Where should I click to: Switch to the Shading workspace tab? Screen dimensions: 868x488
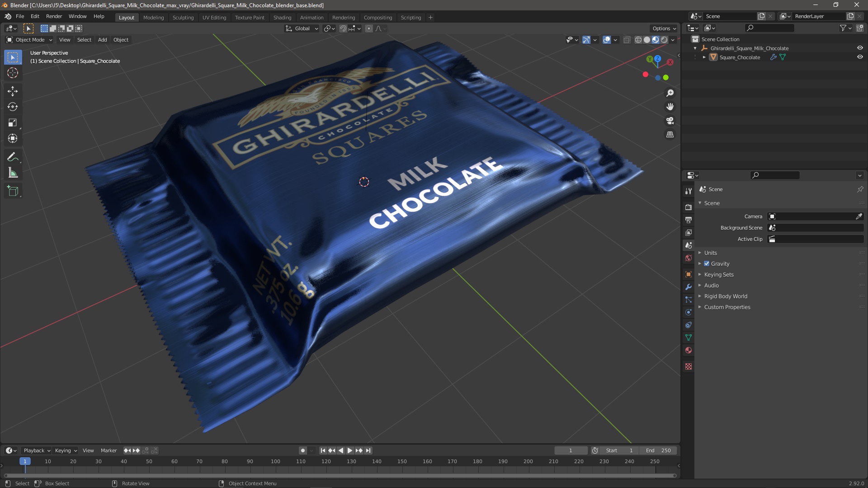pyautogui.click(x=282, y=18)
